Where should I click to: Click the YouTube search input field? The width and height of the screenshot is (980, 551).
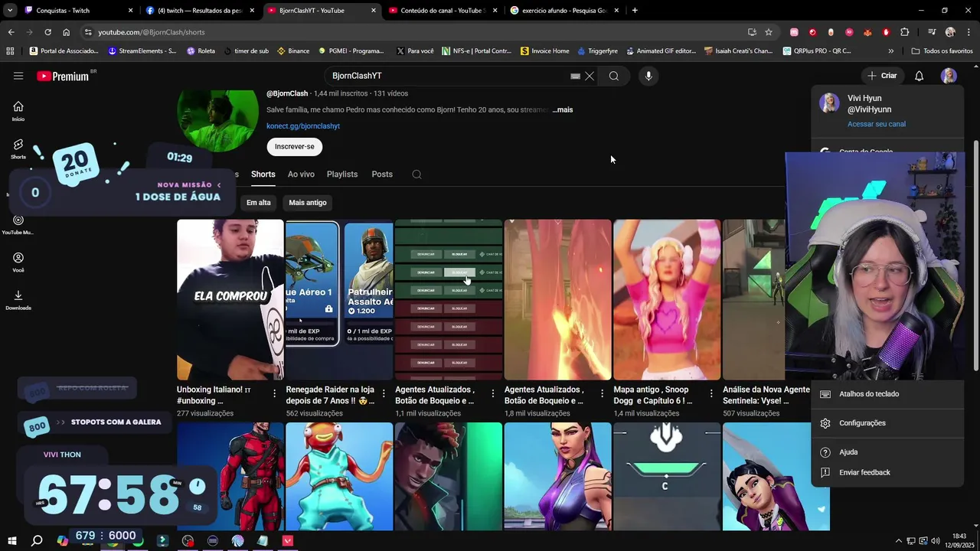[448, 76]
